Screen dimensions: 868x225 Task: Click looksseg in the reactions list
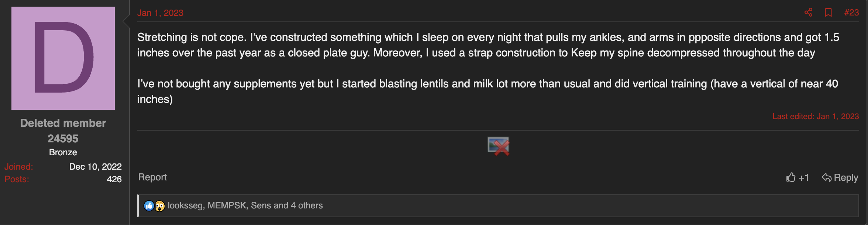(x=185, y=206)
